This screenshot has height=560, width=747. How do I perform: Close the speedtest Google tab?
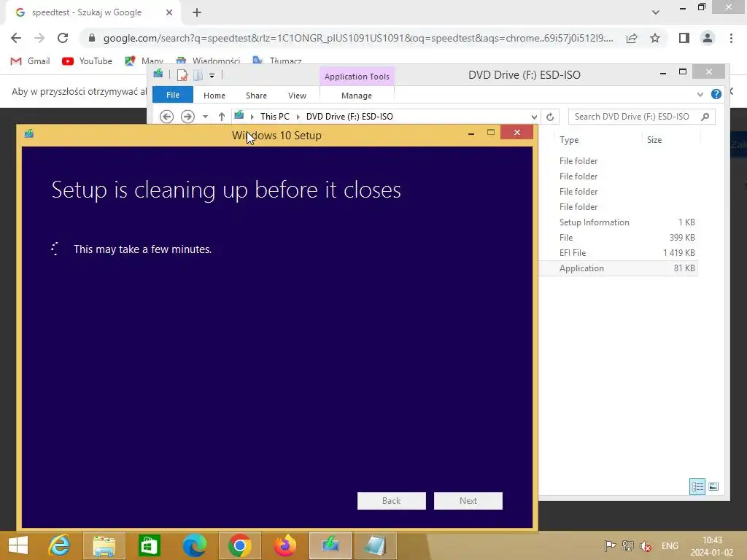pos(169,12)
